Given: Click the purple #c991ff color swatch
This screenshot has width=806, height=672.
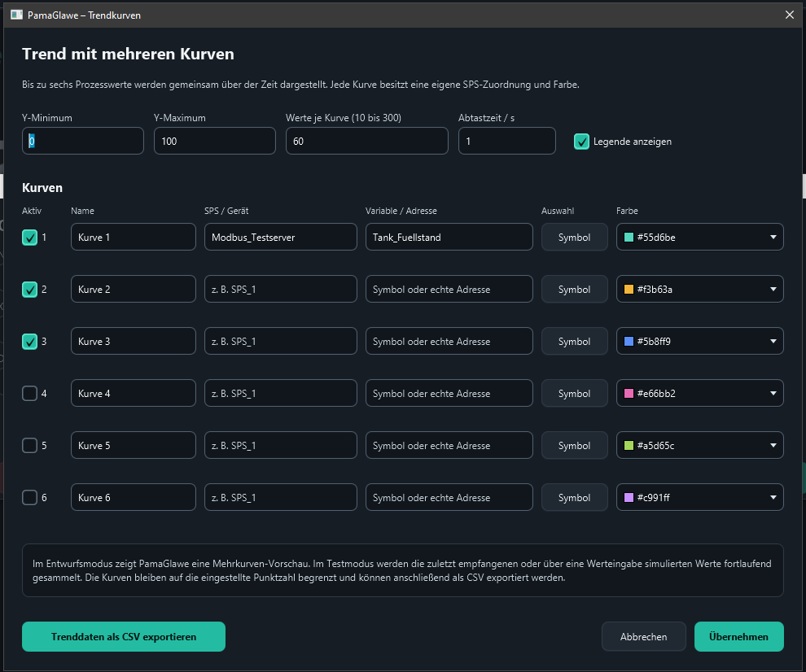Looking at the screenshot, I should 629,497.
